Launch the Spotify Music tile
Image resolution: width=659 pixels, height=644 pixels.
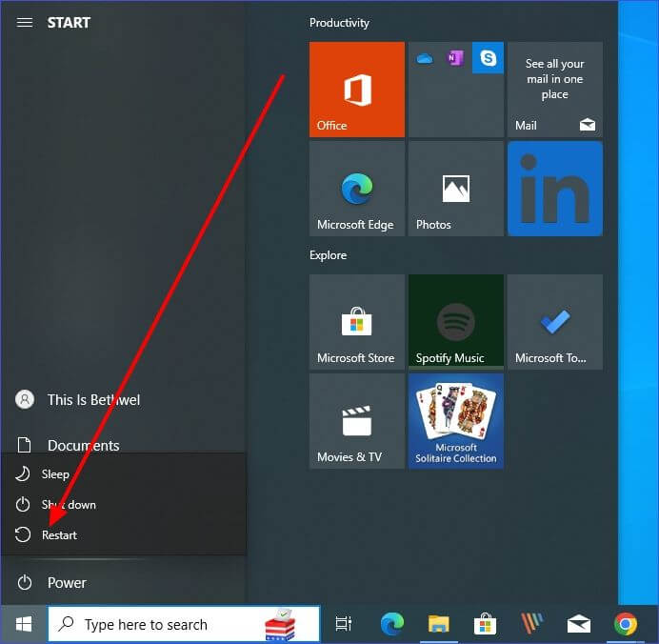(x=455, y=322)
